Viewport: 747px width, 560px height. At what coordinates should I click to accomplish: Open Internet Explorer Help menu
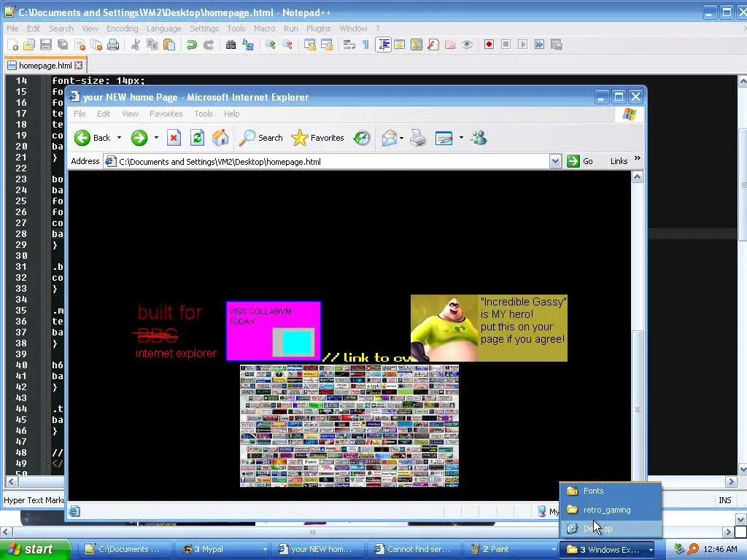(231, 114)
